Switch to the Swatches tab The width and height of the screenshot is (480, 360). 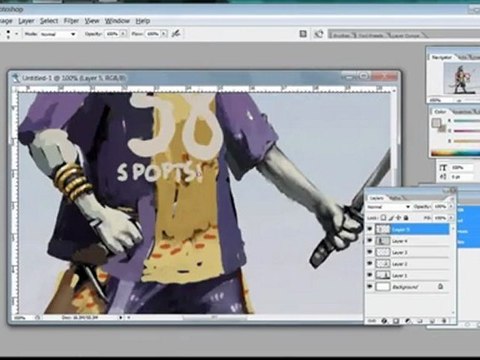(x=462, y=112)
